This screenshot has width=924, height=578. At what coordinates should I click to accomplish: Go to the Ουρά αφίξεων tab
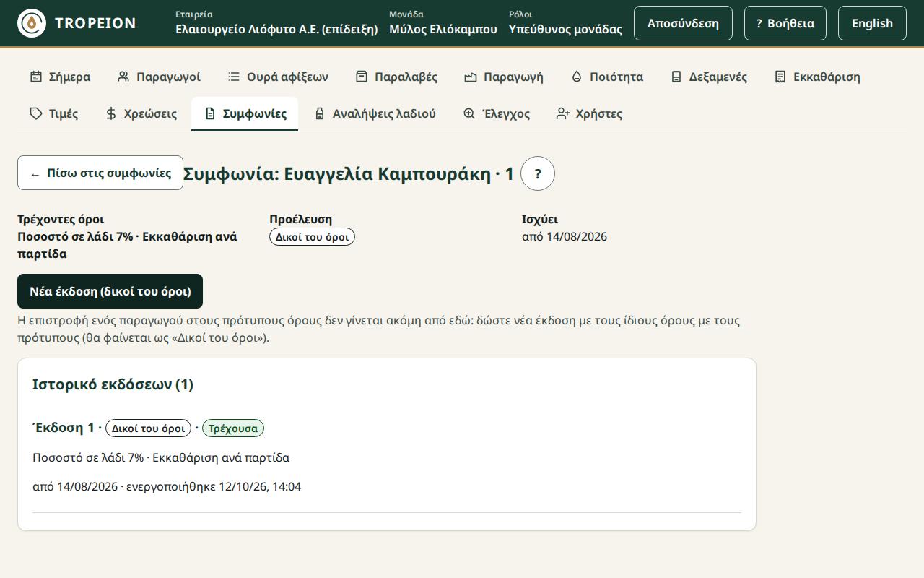point(278,77)
